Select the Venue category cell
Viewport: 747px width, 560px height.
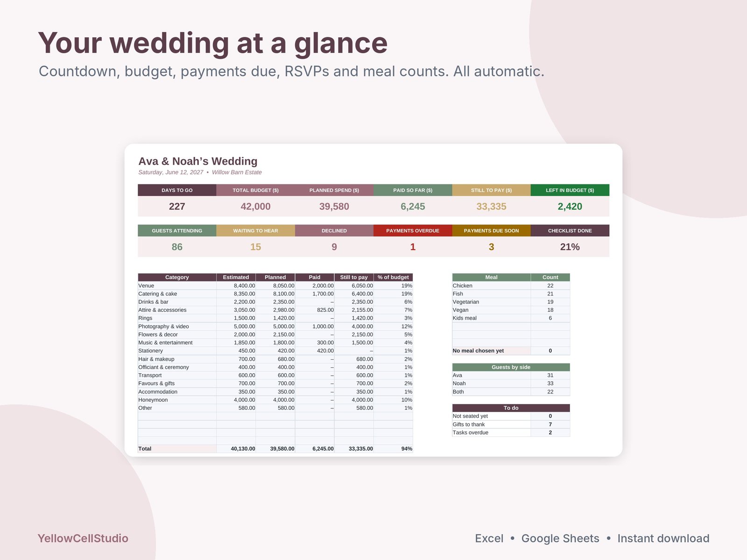177,286
